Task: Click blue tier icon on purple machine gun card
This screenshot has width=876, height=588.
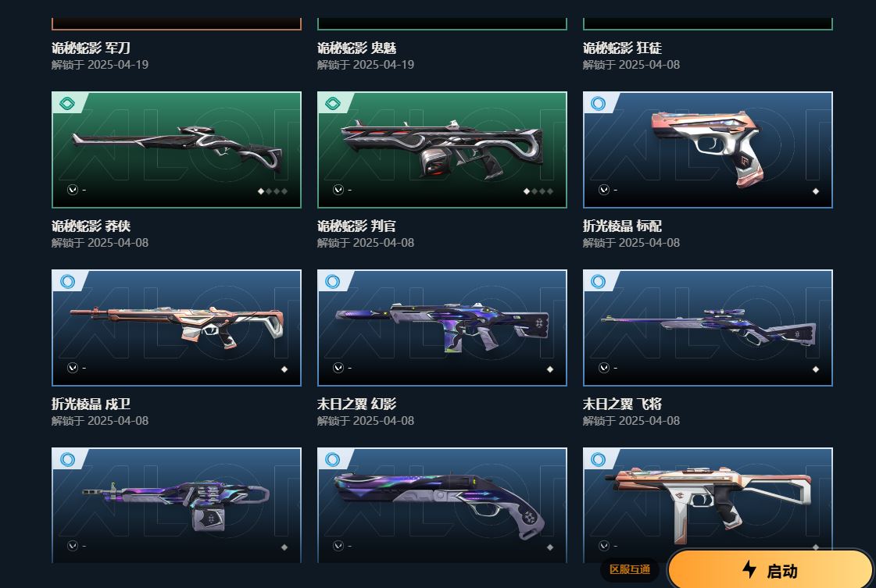Action: [x=67, y=460]
